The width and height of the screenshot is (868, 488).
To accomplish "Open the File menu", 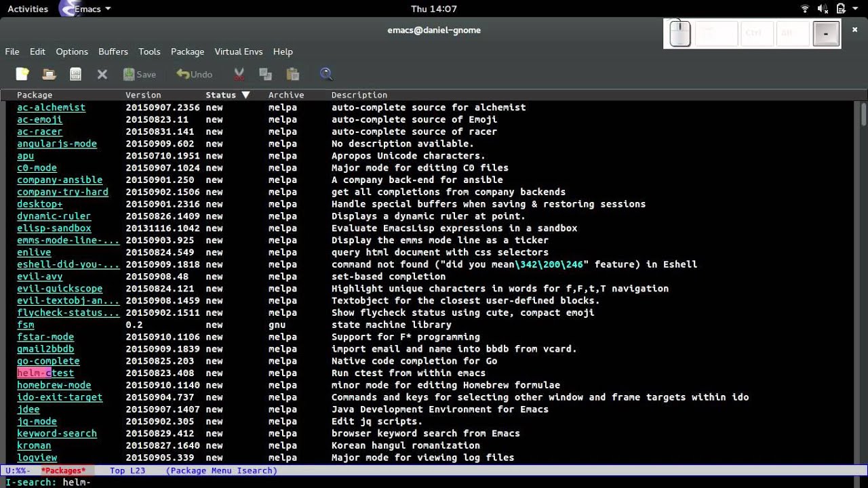I will 12,52.
